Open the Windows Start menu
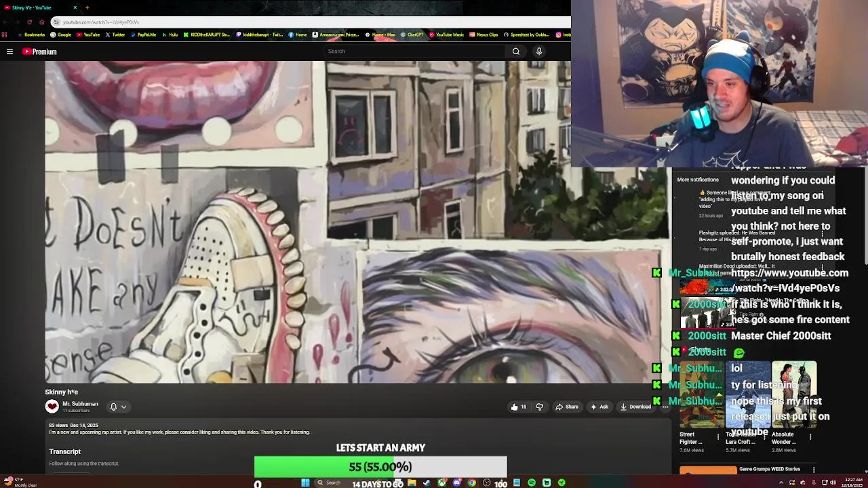This screenshot has height=488, width=868. (305, 483)
